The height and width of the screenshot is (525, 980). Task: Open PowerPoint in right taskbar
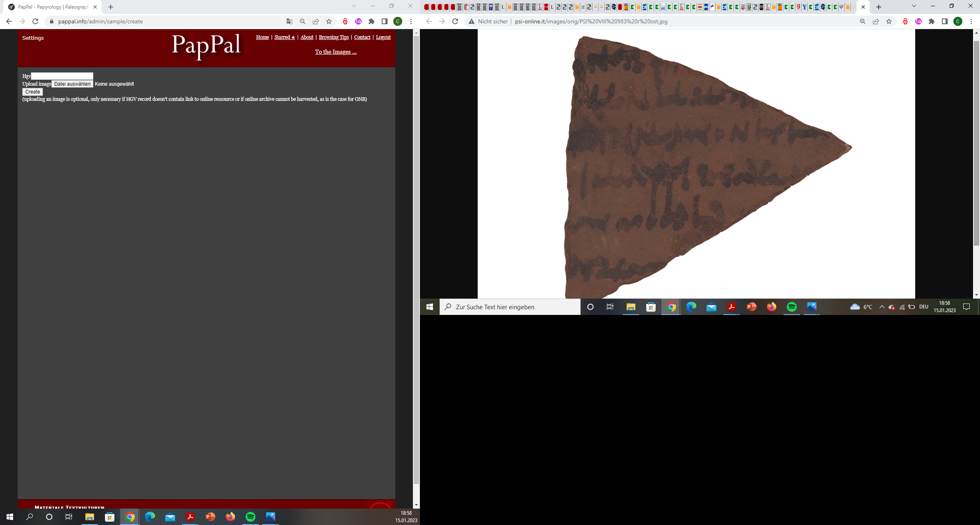(752, 307)
